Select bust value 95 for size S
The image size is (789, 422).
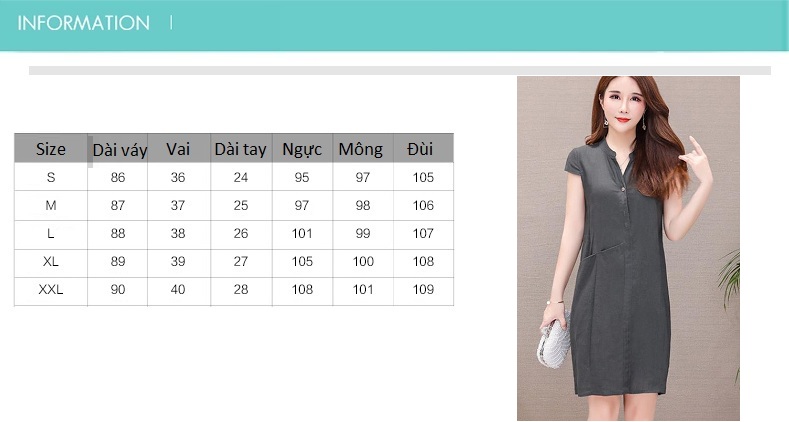click(x=302, y=177)
